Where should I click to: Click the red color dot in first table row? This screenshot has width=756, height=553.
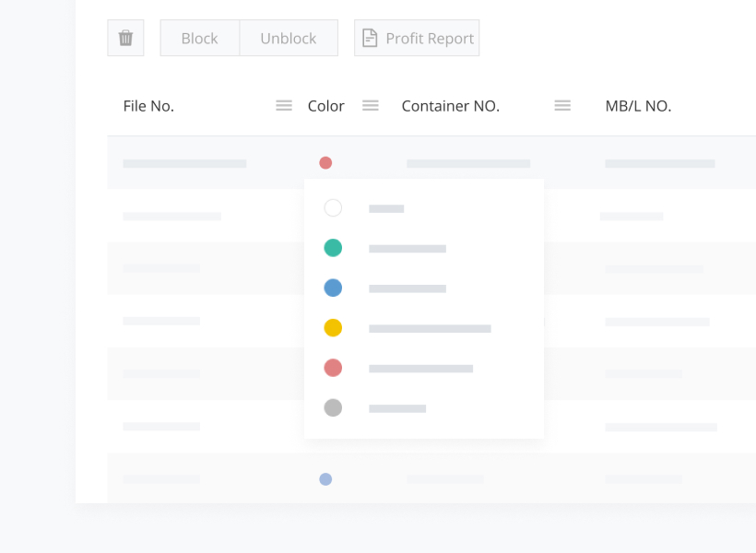pyautogui.click(x=325, y=163)
